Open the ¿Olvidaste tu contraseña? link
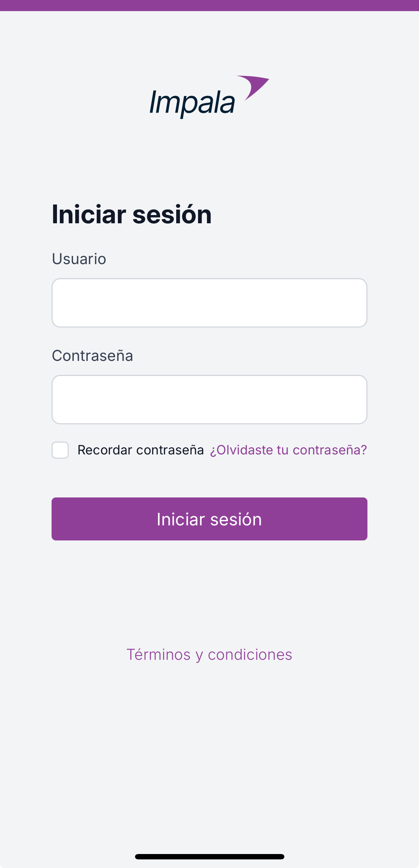The width and height of the screenshot is (419, 868). click(289, 450)
